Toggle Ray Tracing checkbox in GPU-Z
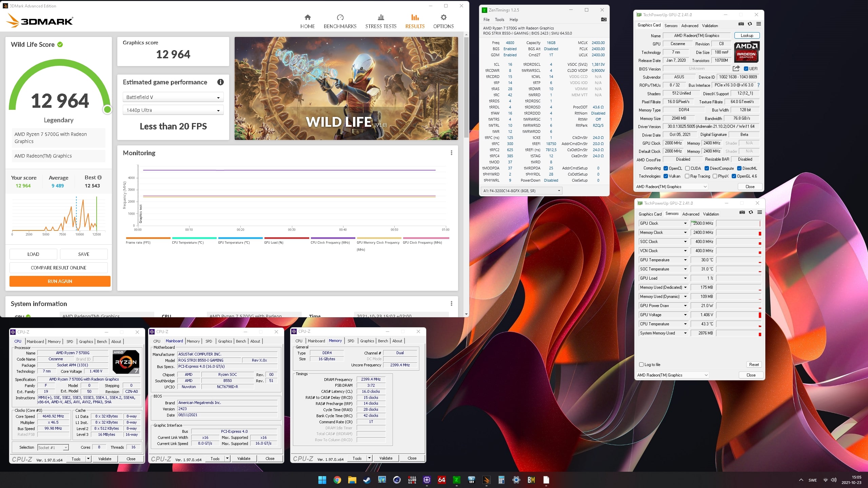 (687, 176)
